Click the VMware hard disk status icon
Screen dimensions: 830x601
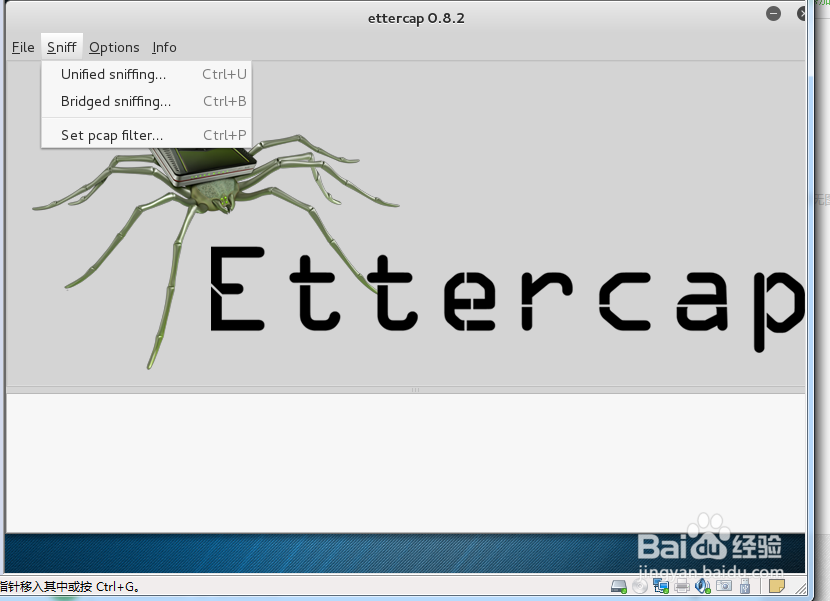(618, 586)
